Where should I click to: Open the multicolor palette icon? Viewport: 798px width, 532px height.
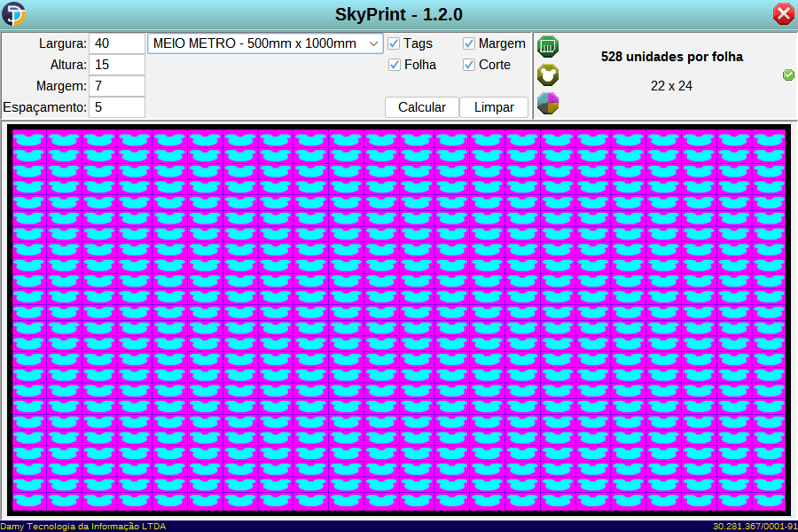click(x=548, y=104)
